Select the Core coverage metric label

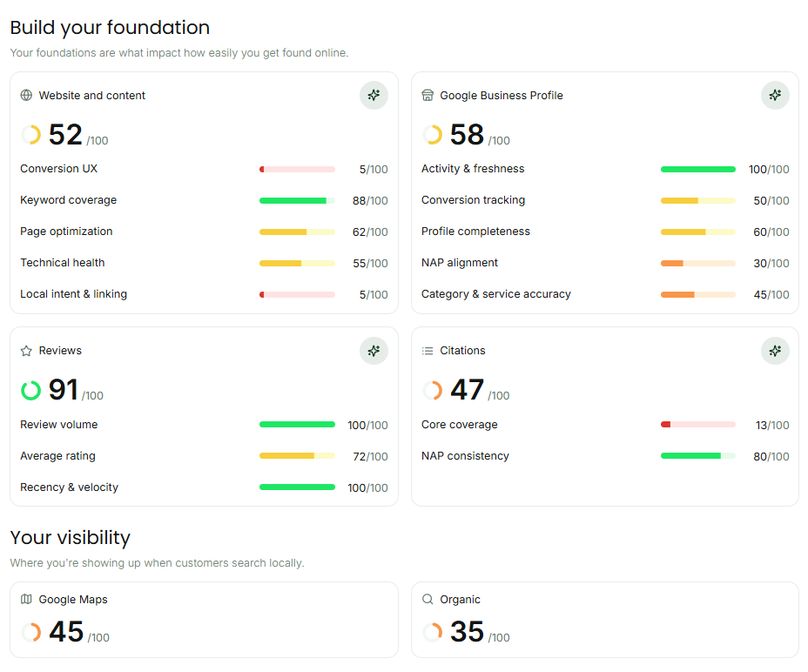point(459,425)
